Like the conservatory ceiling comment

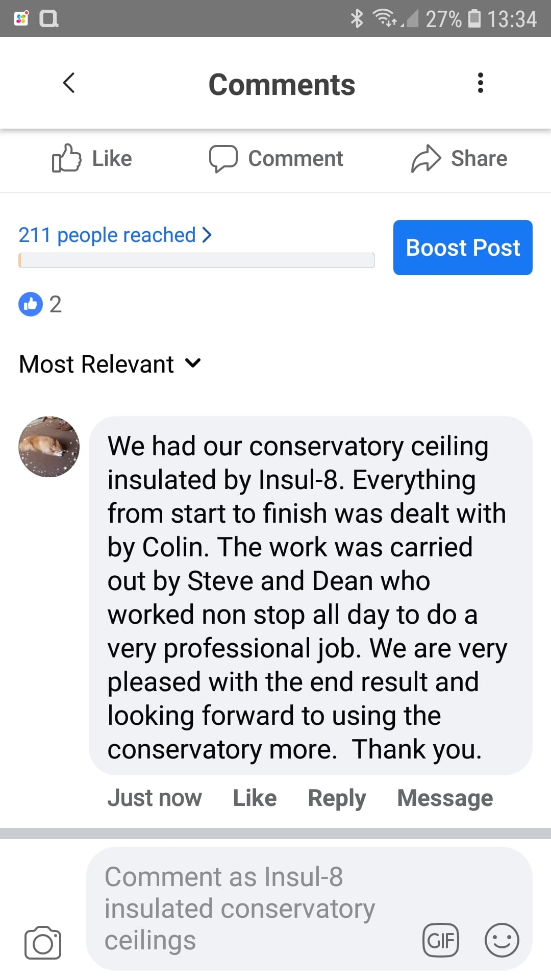[255, 798]
